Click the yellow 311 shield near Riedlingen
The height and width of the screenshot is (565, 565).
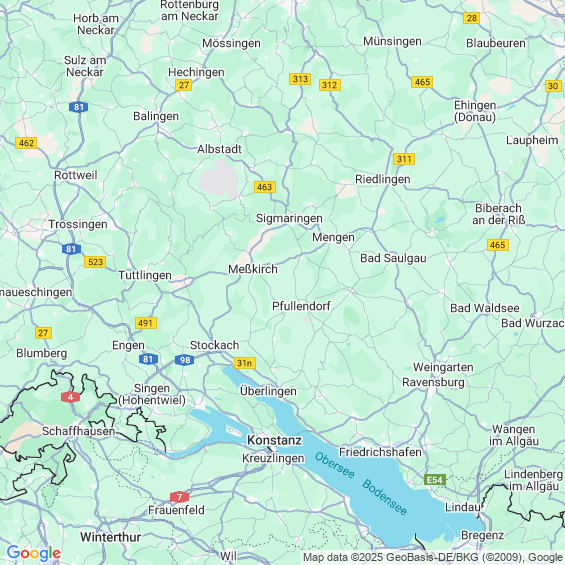coord(404,159)
